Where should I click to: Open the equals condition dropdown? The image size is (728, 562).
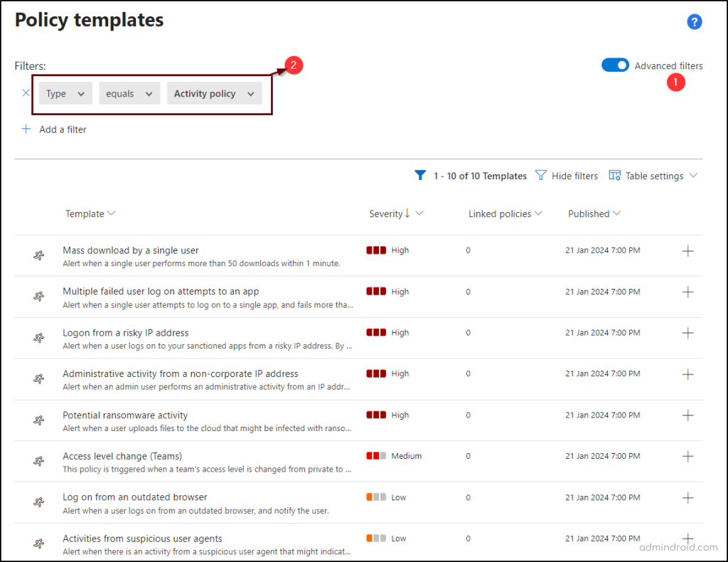point(129,93)
